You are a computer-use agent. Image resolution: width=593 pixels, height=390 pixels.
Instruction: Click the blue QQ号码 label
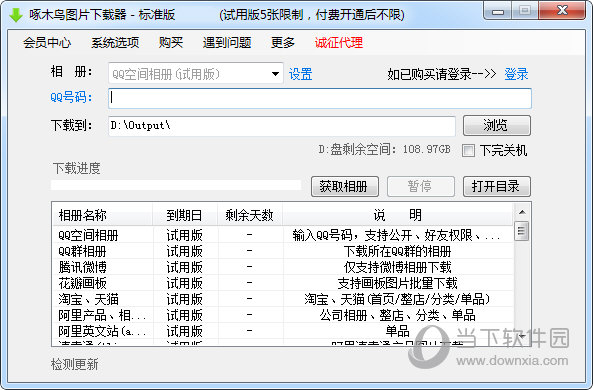pos(71,97)
